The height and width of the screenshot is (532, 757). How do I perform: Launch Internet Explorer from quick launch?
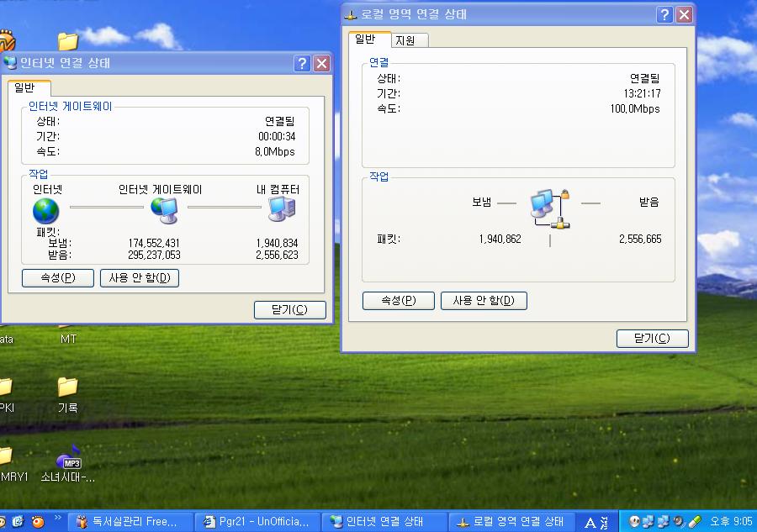(18, 521)
